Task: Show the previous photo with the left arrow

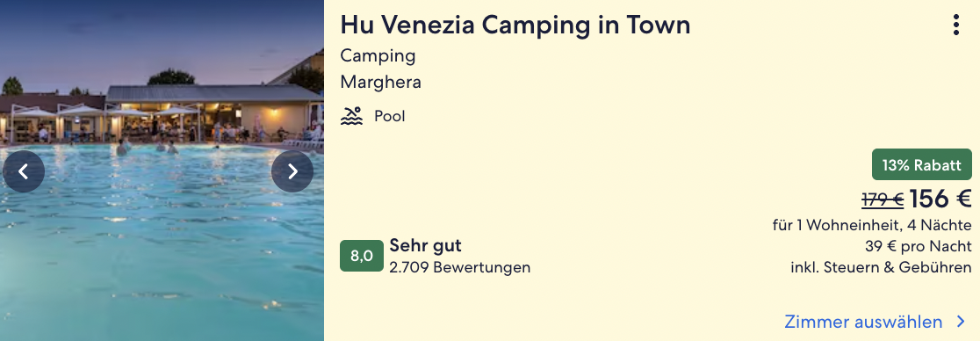Action: click(x=24, y=171)
